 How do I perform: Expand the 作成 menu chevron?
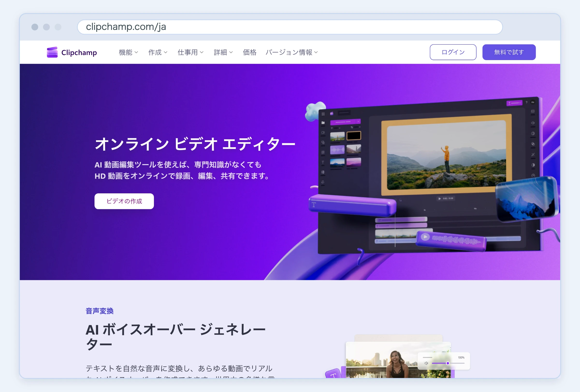166,52
